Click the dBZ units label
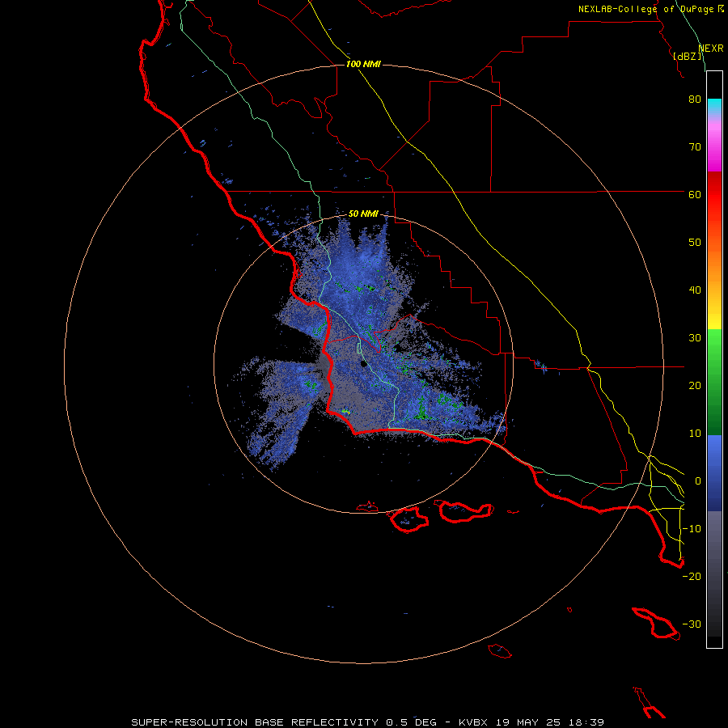 click(x=688, y=57)
